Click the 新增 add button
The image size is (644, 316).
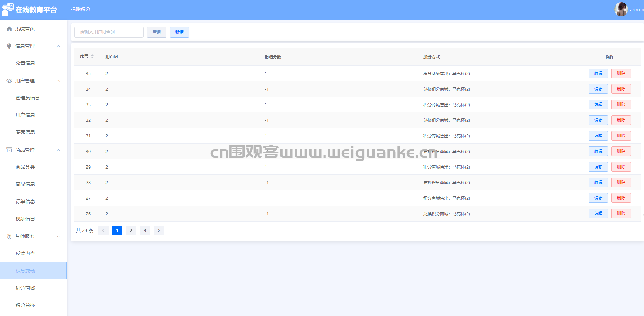pyautogui.click(x=179, y=32)
